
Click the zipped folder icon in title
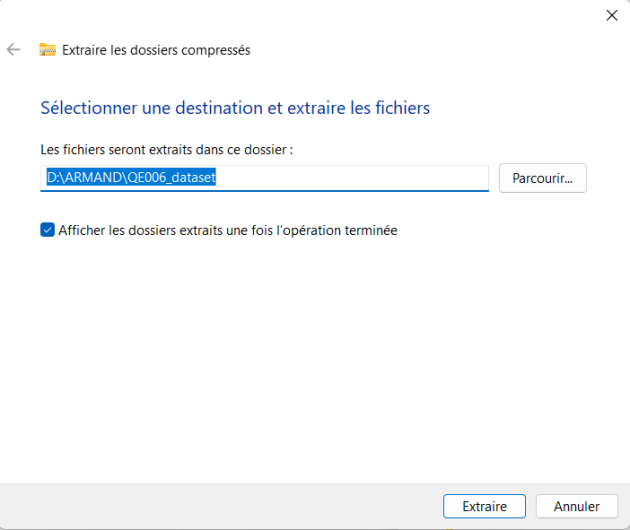[47, 50]
